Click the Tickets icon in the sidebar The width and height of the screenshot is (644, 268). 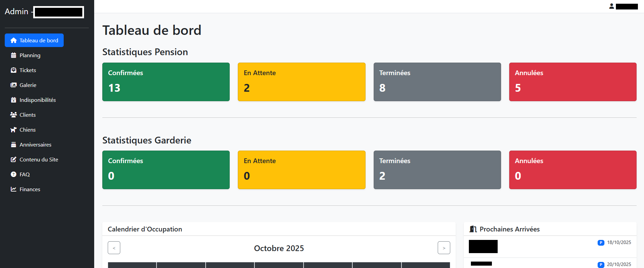pos(14,70)
